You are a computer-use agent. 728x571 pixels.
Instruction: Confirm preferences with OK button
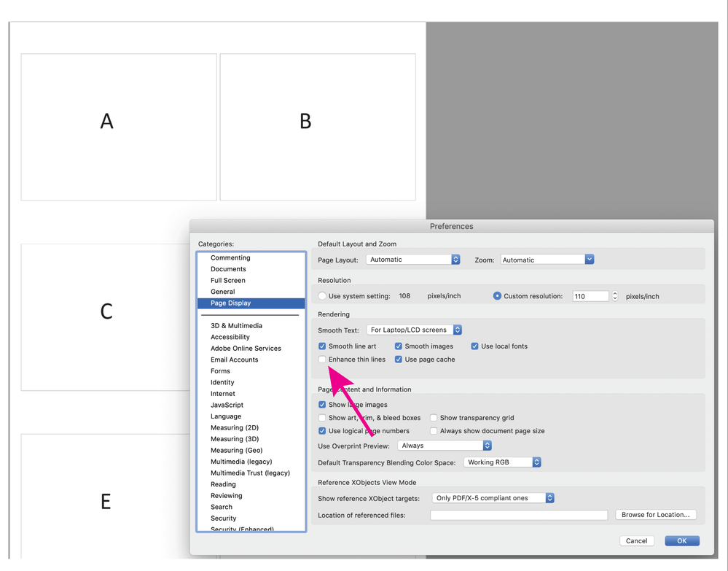[x=682, y=541]
